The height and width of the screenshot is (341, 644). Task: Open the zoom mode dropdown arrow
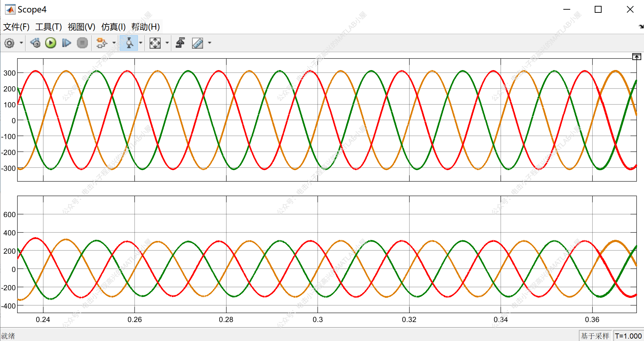141,43
